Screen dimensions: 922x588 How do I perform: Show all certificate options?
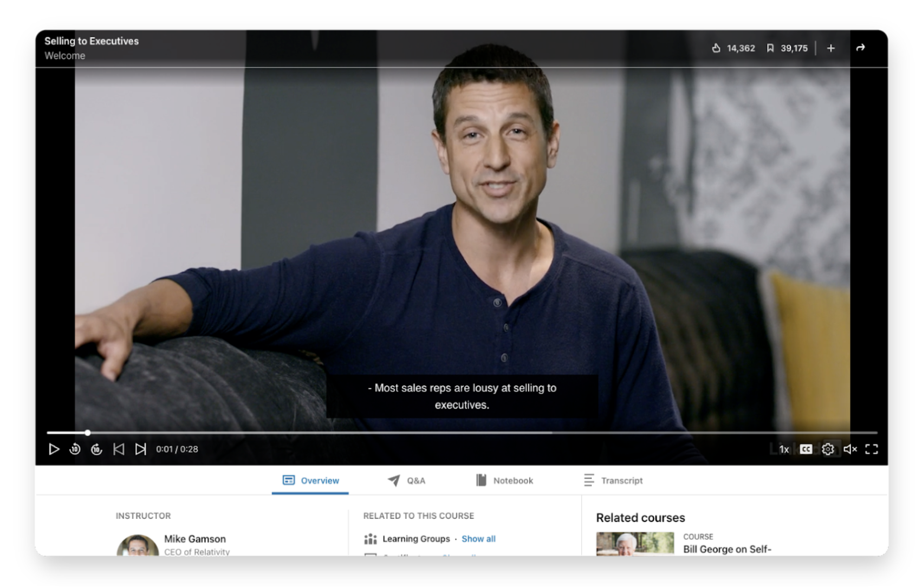[460, 557]
